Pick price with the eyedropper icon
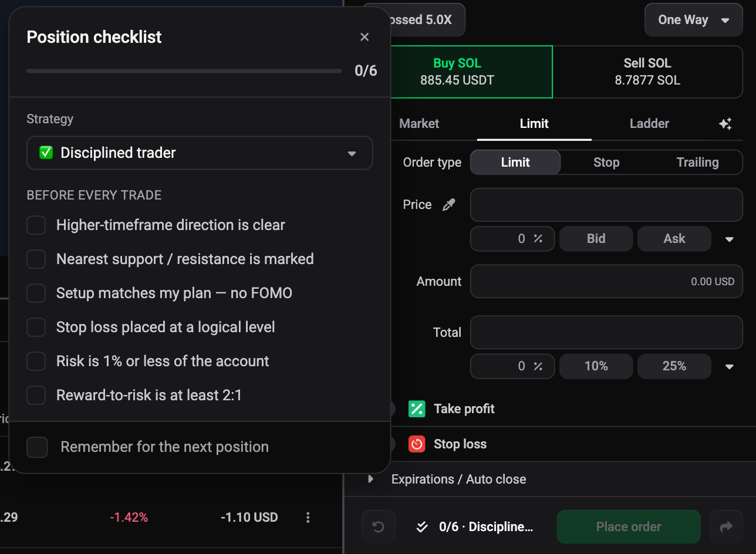 [x=448, y=205]
